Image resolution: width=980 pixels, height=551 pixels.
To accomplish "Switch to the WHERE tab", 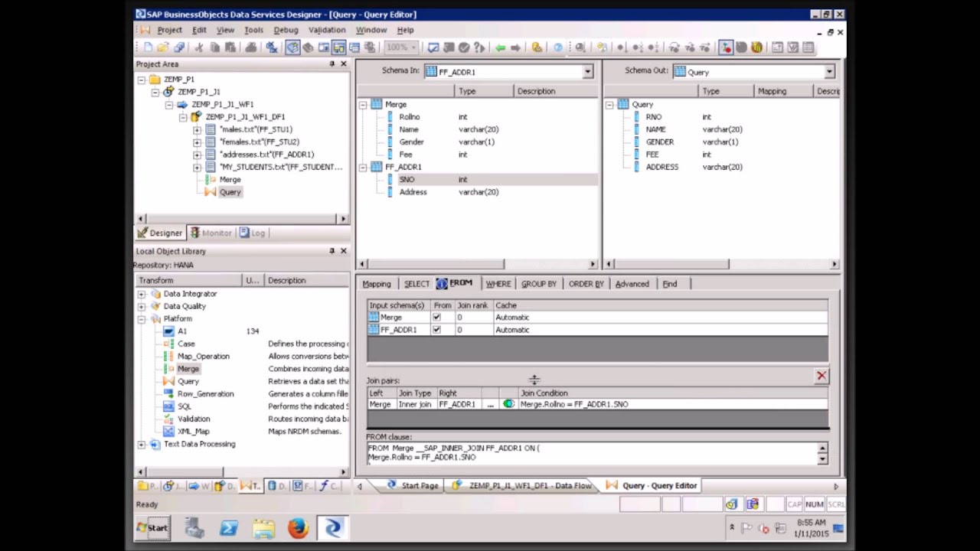I will coord(498,284).
